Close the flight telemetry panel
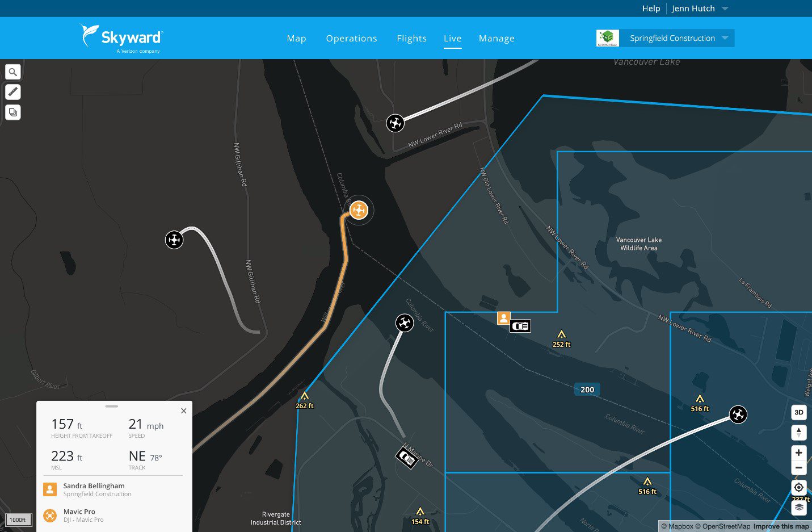812x532 pixels. pos(183,411)
